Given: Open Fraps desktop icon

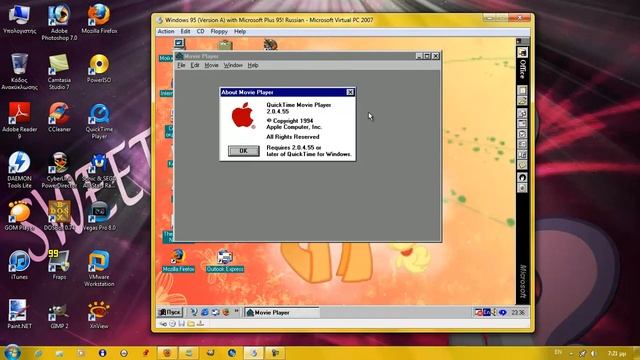Looking at the screenshot, I should [x=59, y=265].
